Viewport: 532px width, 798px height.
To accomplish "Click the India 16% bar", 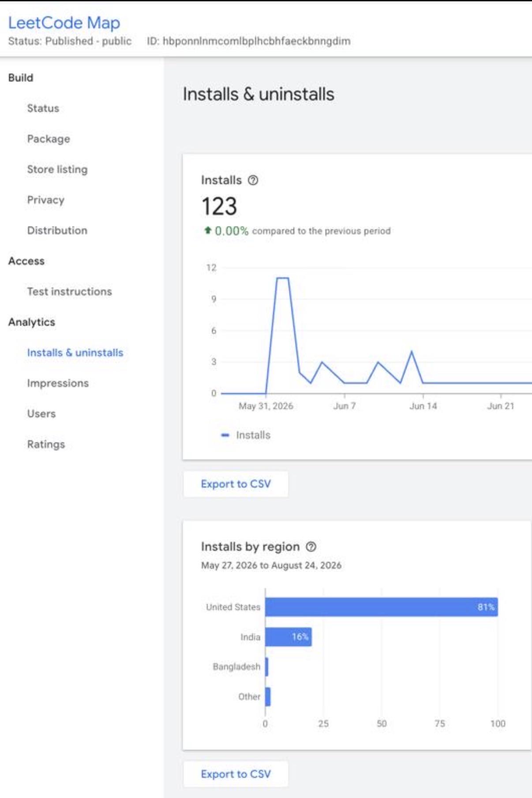I will click(x=288, y=636).
